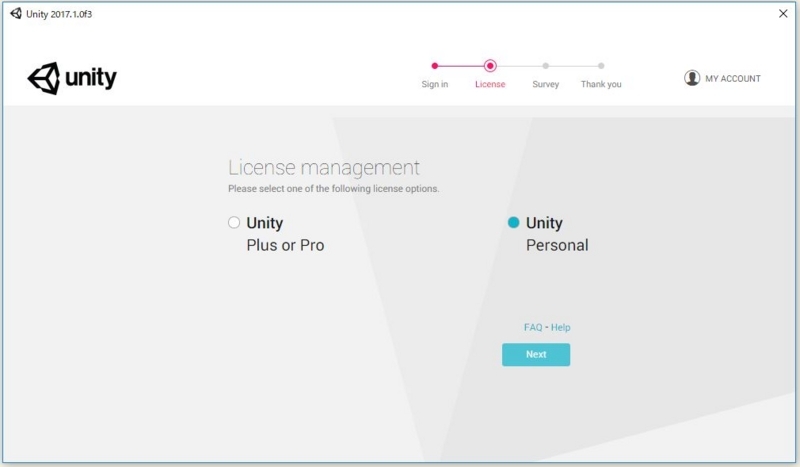
Task: Close the Unity 2017.1.0f3 window
Action: click(783, 14)
